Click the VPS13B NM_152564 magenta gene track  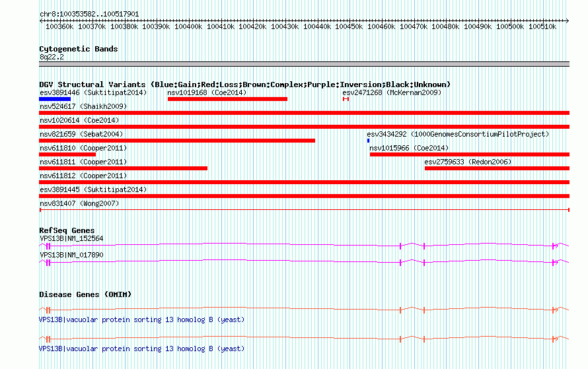(304, 246)
